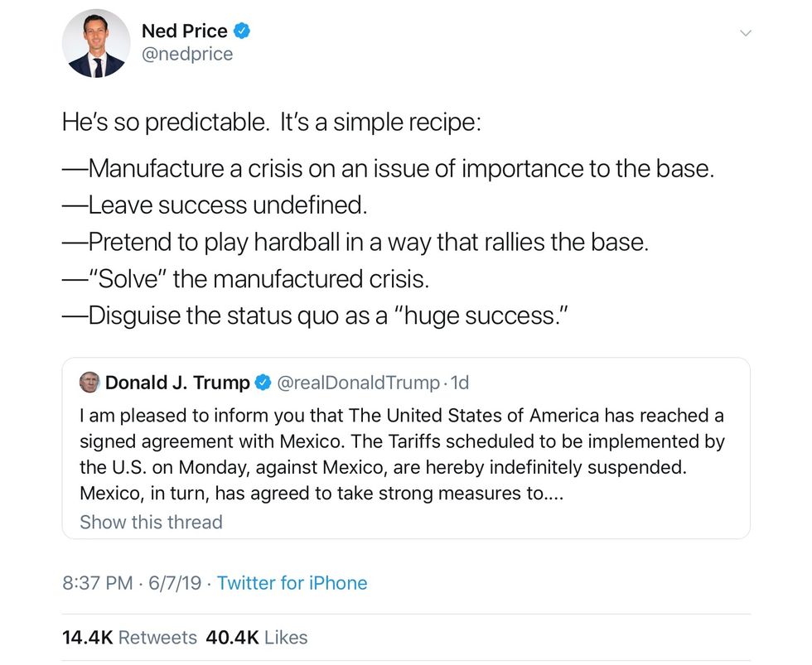This screenshot has width=812, height=665.
Task: Click the "He's so predictable" opening line
Action: point(271,123)
